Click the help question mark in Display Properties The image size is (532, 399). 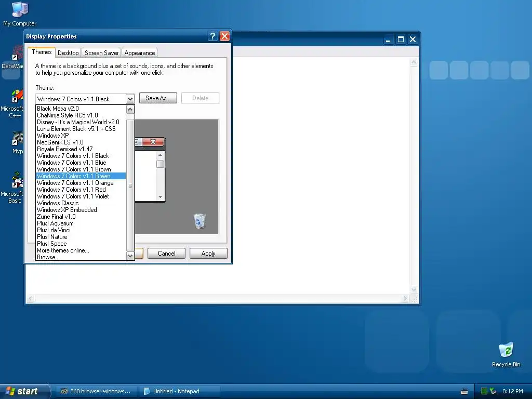(212, 36)
